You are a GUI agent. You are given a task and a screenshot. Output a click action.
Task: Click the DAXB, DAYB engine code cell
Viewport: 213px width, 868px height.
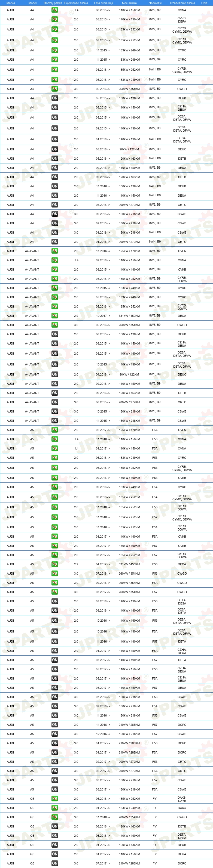click(x=182, y=799)
